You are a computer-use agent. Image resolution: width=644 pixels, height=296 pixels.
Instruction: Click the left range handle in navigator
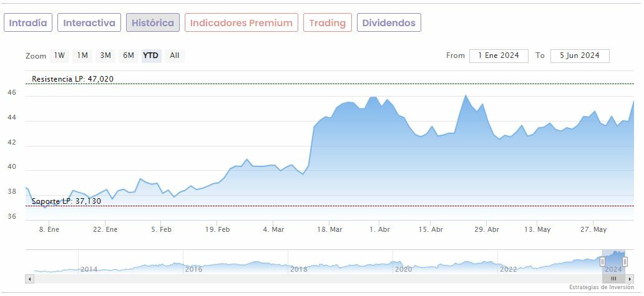click(603, 262)
